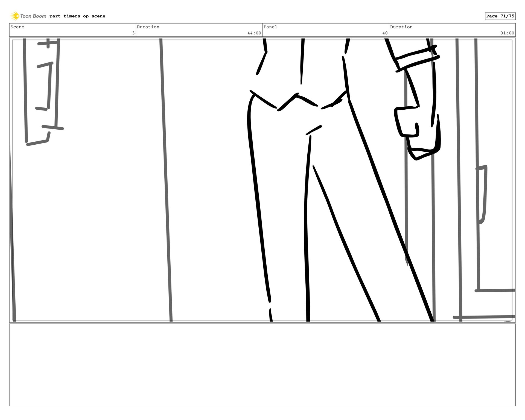
Task: Select panel number value '40'
Action: click(385, 33)
